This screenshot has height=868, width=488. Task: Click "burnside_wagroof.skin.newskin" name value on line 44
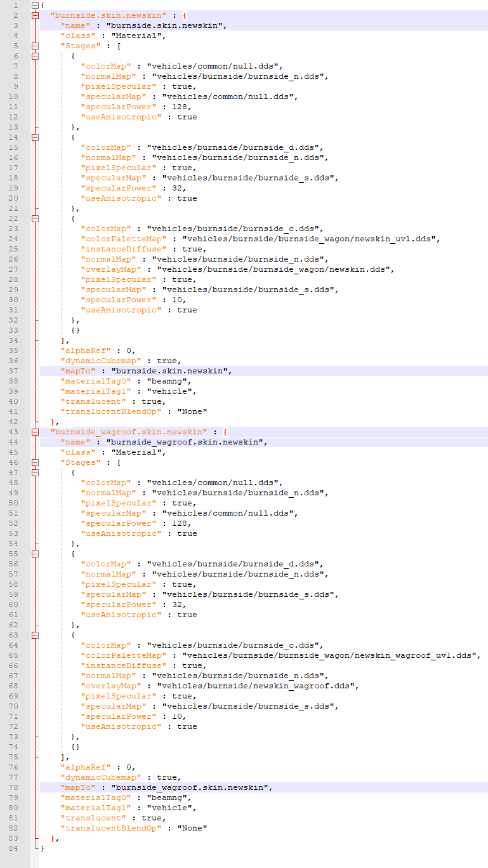(187, 442)
